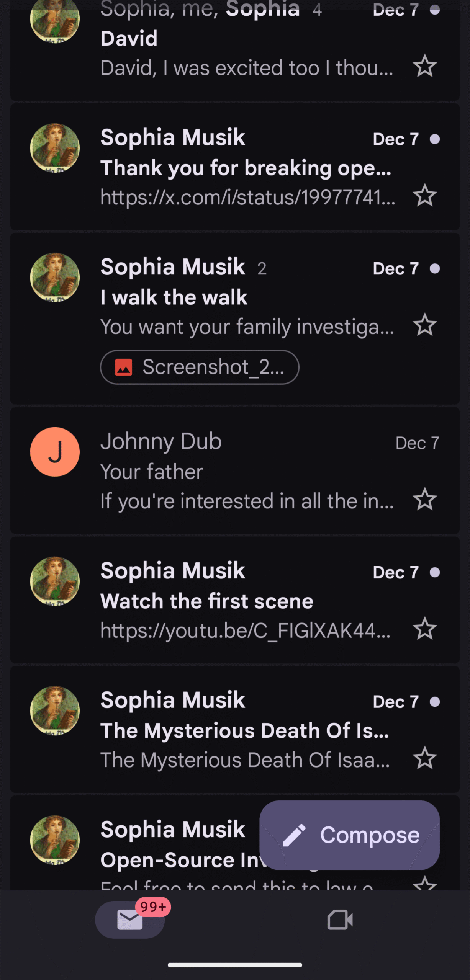Tap sender avatar on 'I walk the walk'
This screenshot has width=470, height=980.
tap(55, 277)
